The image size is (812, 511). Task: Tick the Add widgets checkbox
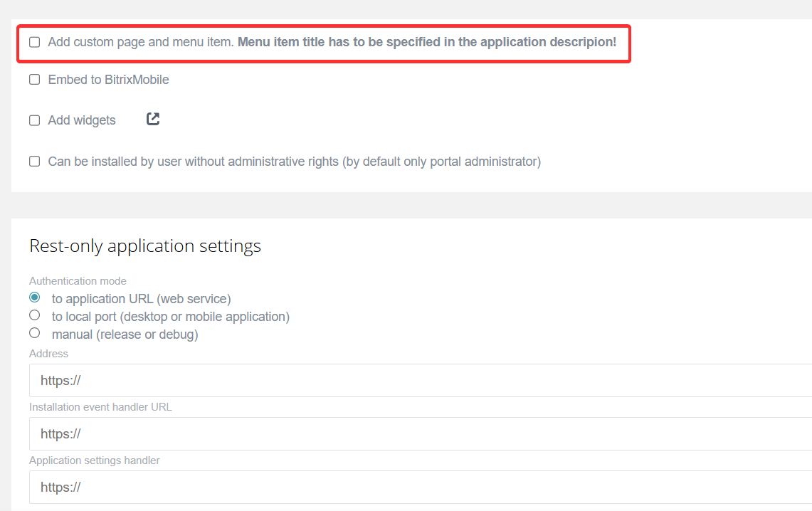click(x=35, y=120)
